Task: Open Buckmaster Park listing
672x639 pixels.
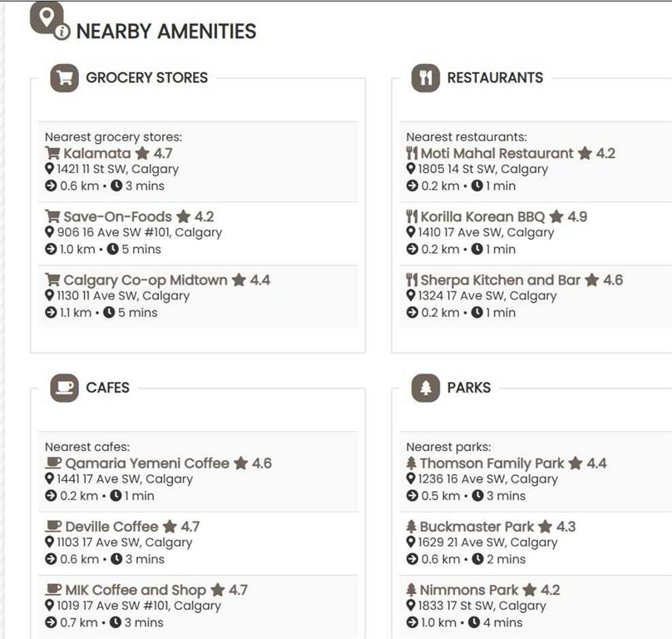Action: tap(477, 527)
